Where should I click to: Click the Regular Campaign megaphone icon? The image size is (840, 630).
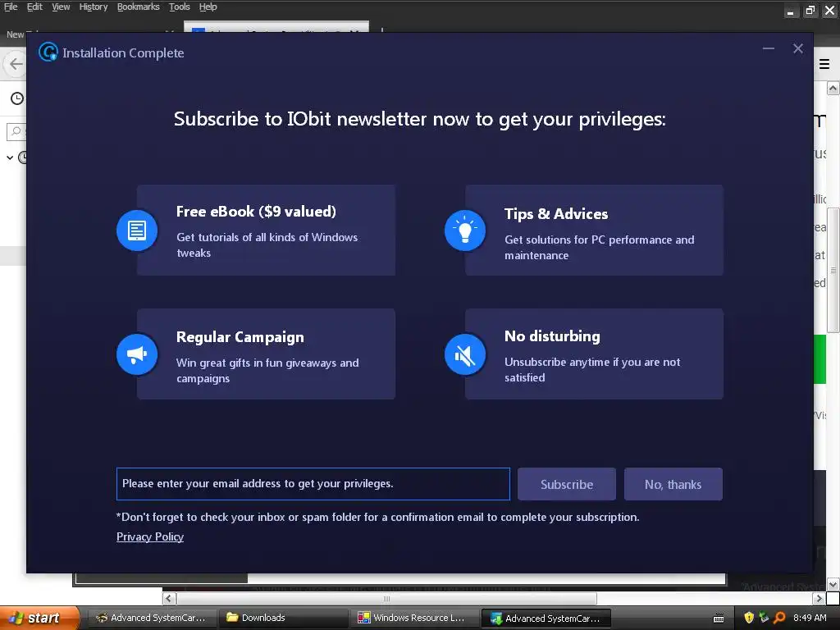pyautogui.click(x=137, y=354)
